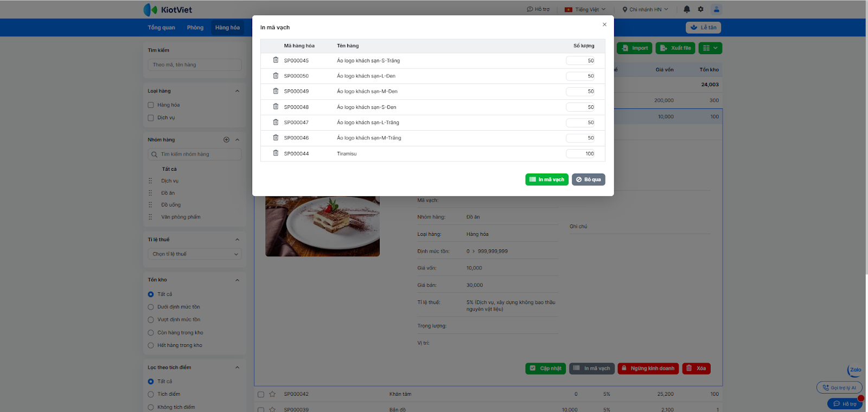Select the Tích điểm radio option

point(151,394)
